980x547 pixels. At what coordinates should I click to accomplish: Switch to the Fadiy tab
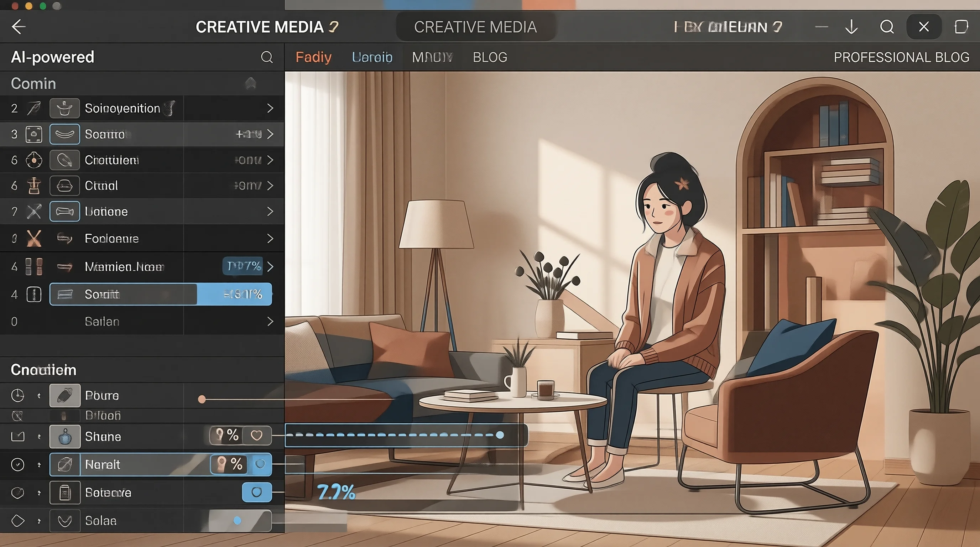pyautogui.click(x=313, y=57)
